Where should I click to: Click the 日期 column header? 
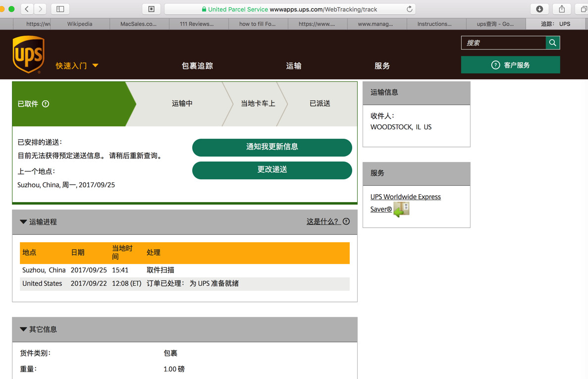click(78, 253)
